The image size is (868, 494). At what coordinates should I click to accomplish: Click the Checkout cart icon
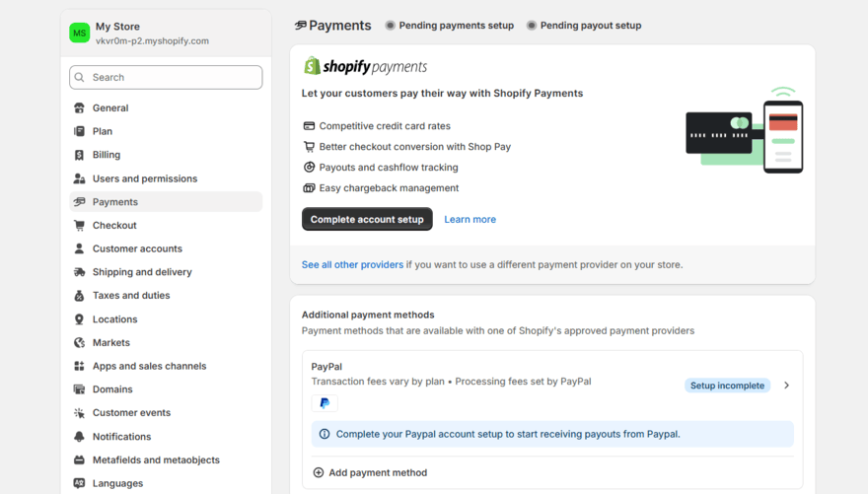[x=79, y=226]
